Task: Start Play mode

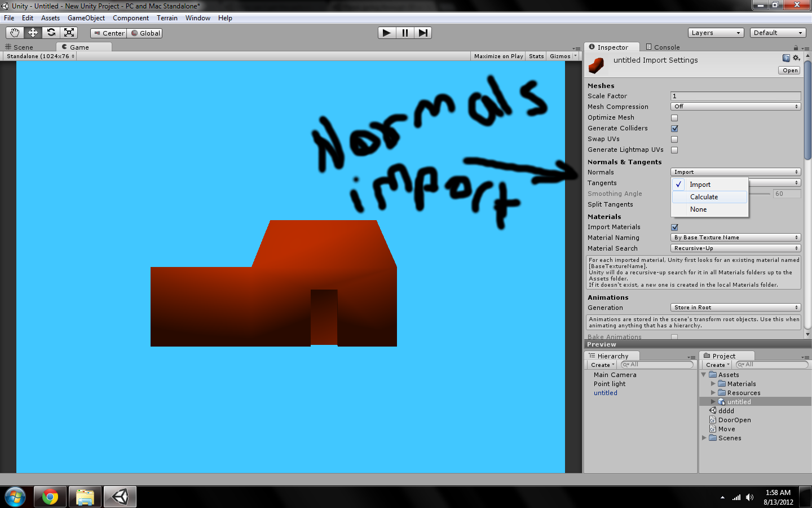Action: (387, 33)
